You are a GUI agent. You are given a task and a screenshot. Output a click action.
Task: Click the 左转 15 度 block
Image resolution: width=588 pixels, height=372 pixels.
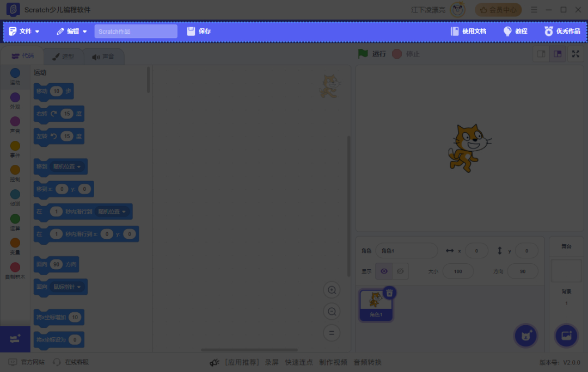(x=59, y=137)
